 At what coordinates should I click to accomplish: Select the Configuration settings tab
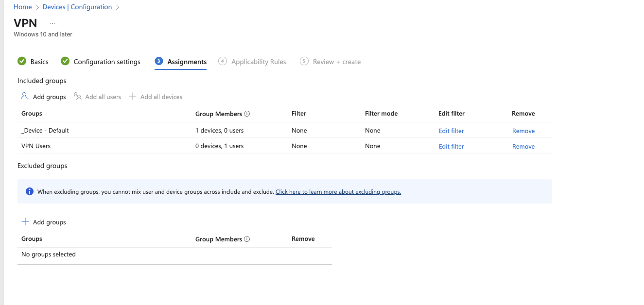(106, 61)
